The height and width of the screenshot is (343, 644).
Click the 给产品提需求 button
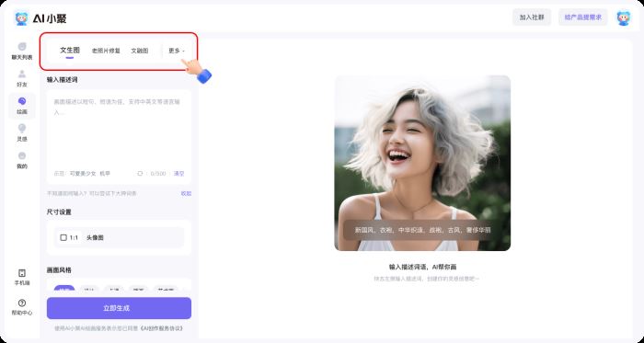[x=582, y=17]
